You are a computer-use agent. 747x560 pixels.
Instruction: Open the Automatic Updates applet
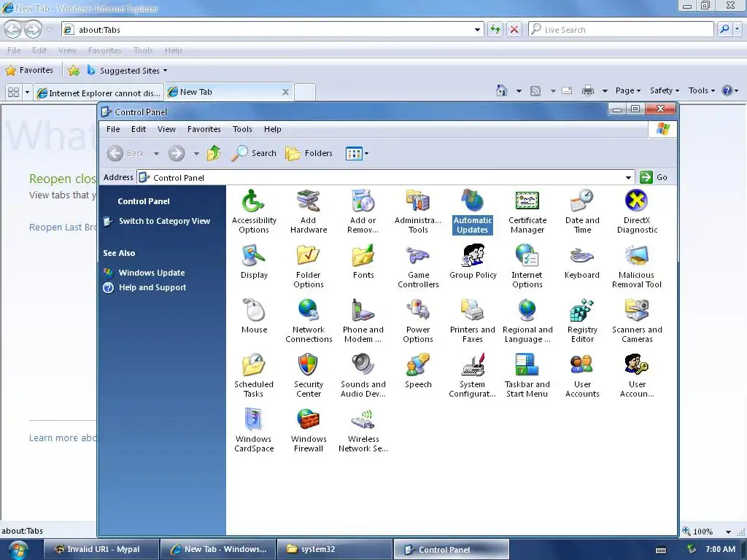[473, 211]
